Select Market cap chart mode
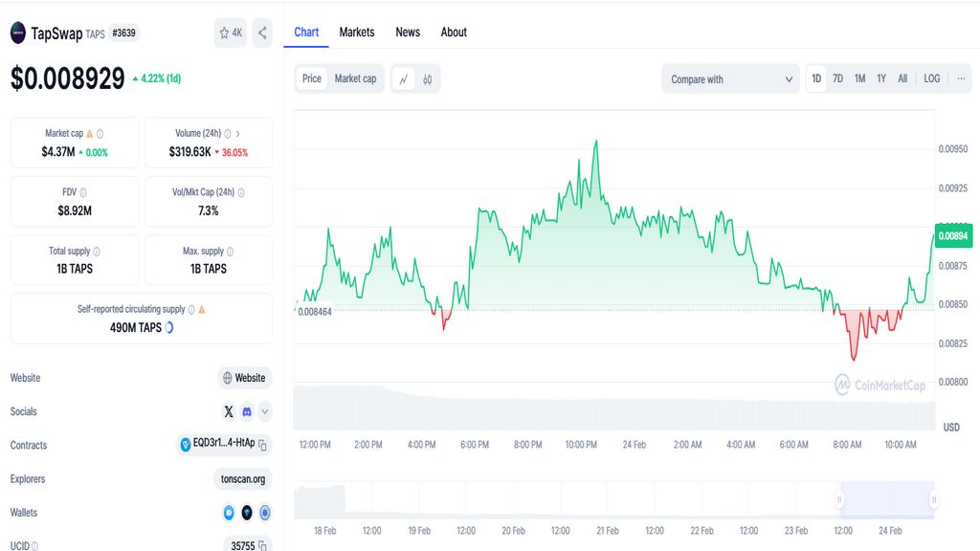 [356, 78]
